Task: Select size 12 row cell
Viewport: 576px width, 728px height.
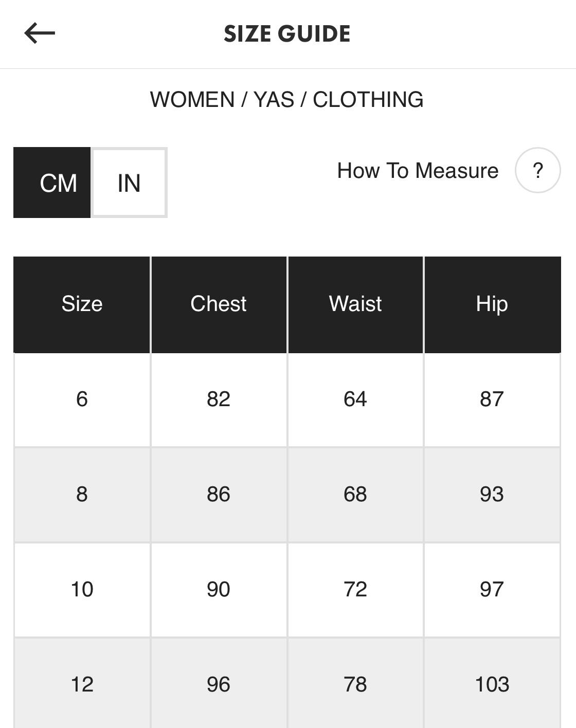Action: [82, 684]
